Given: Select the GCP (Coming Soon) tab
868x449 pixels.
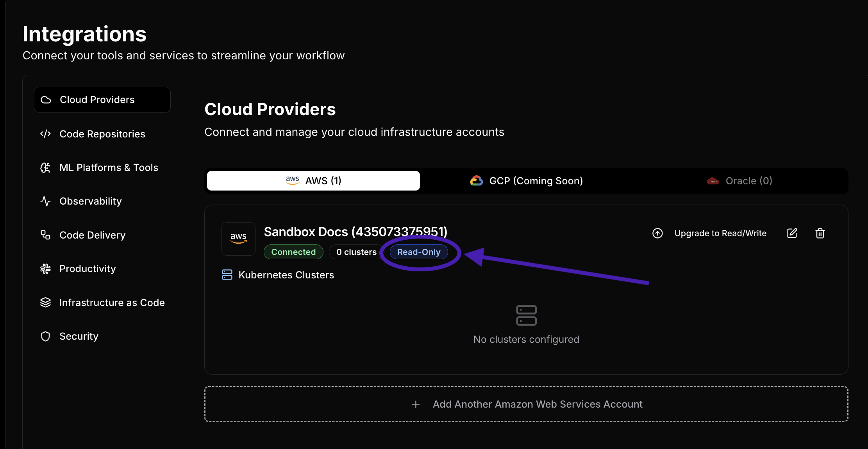Looking at the screenshot, I should tap(527, 180).
